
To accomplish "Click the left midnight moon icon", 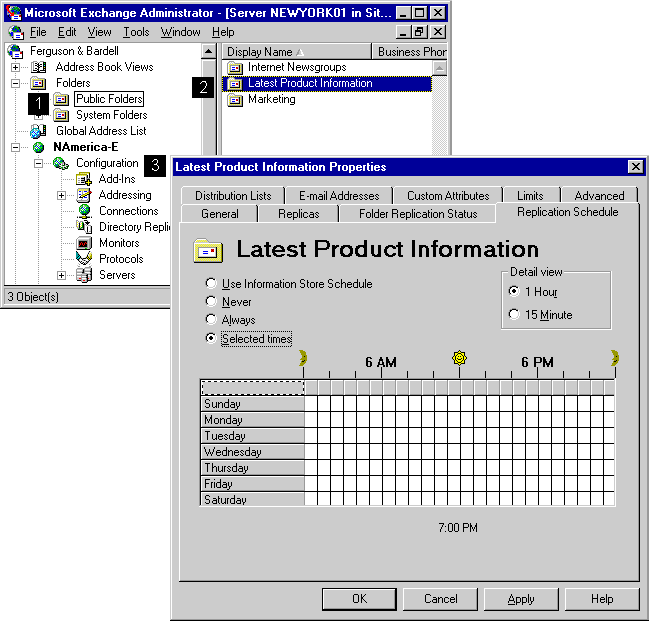I will tap(303, 358).
